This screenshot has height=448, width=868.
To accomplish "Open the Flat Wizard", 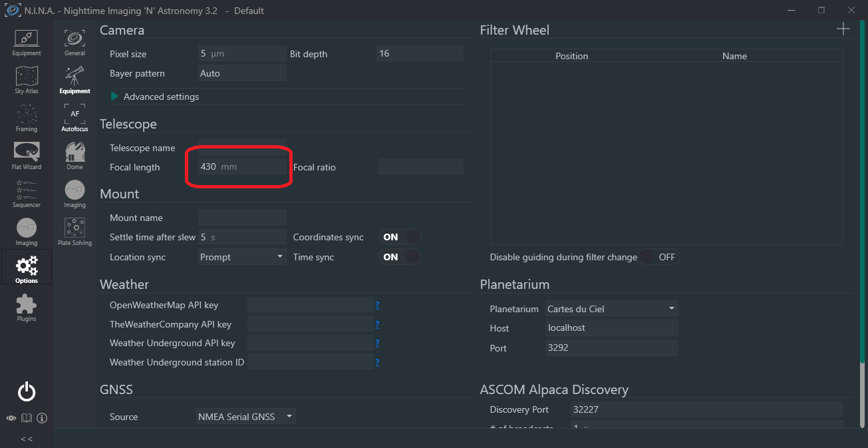I will coord(27,156).
